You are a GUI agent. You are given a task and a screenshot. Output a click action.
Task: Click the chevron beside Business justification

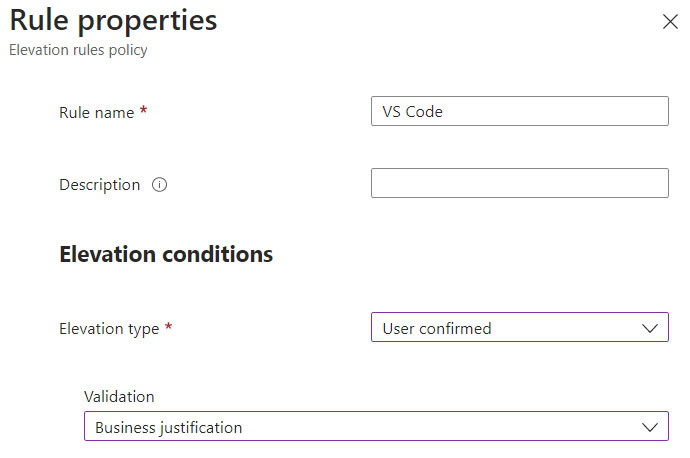click(650, 427)
